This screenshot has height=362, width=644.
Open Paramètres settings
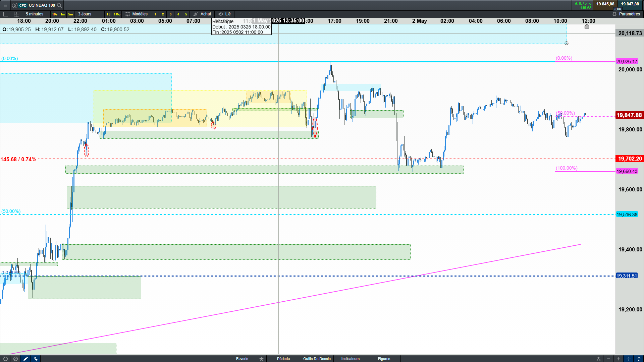click(x=626, y=14)
